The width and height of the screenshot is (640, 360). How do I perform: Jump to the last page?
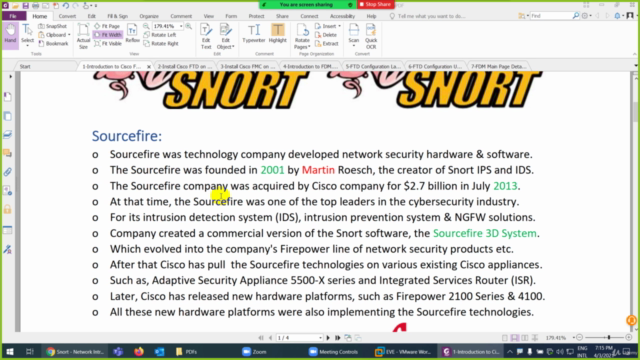[338, 338]
